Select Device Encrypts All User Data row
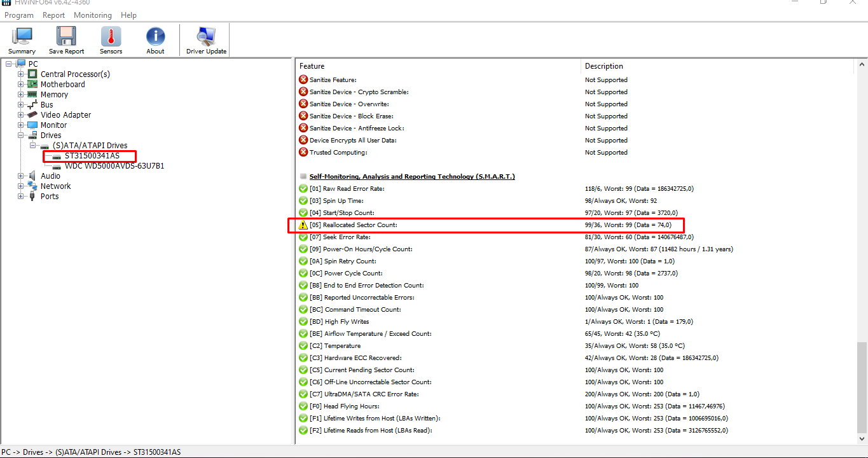 click(575, 140)
